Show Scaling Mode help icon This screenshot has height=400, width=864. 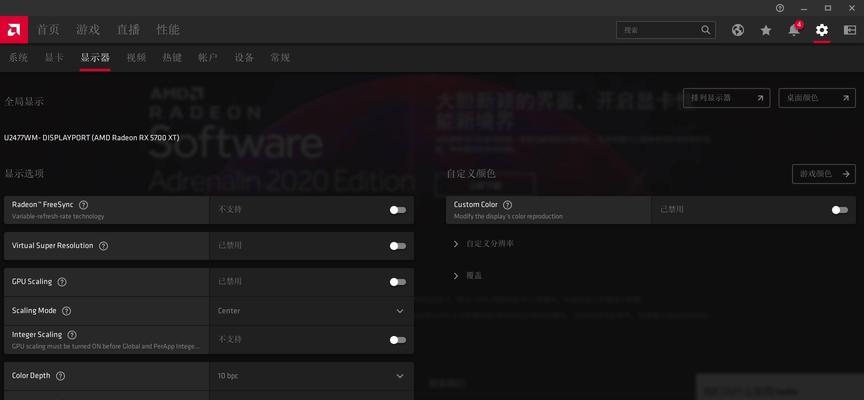[66, 311]
